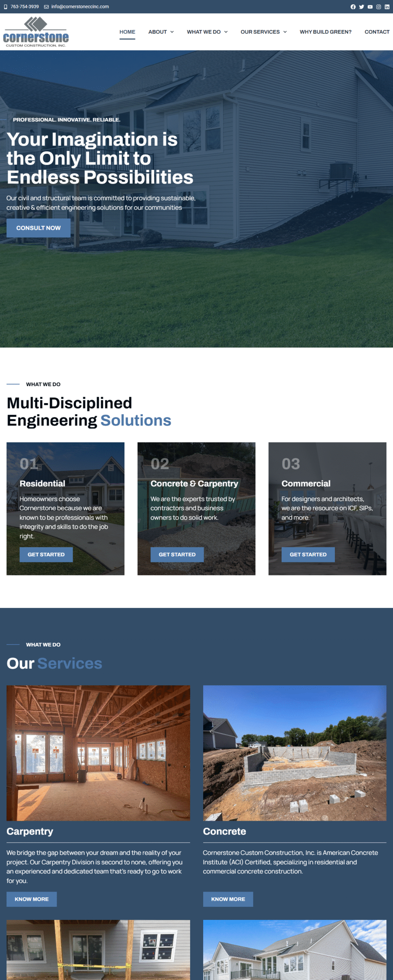Go to Why Build Green? page
This screenshot has height=980, width=393.
pyautogui.click(x=325, y=32)
